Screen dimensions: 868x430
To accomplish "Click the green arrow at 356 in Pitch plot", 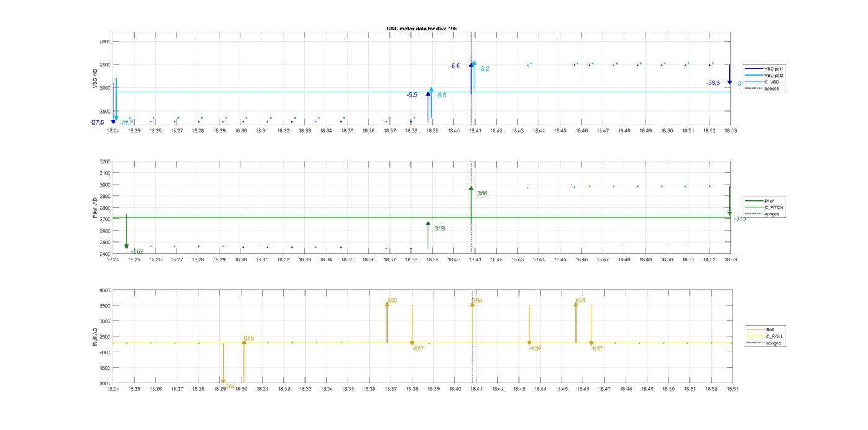I will (x=471, y=205).
